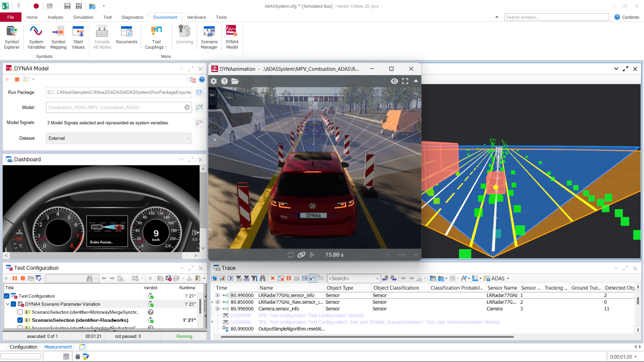Toggle delta time icon in Trace toolbar
Image resolution: width=644 pixels, height=362 pixels.
point(297,278)
